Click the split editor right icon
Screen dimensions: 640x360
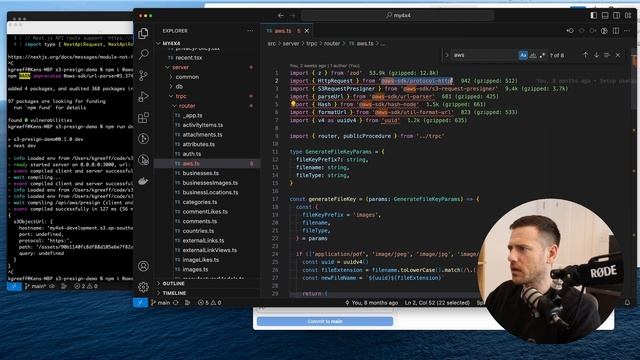[x=616, y=31]
